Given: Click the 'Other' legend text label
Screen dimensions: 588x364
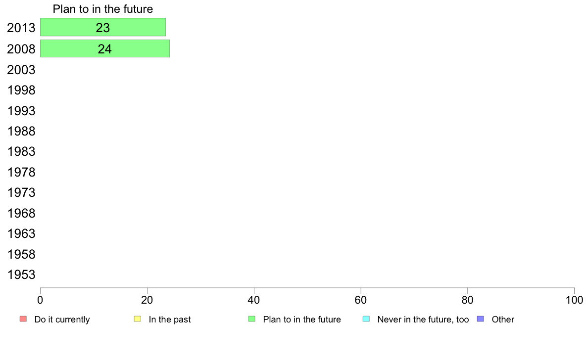Looking at the screenshot, I should (503, 319).
